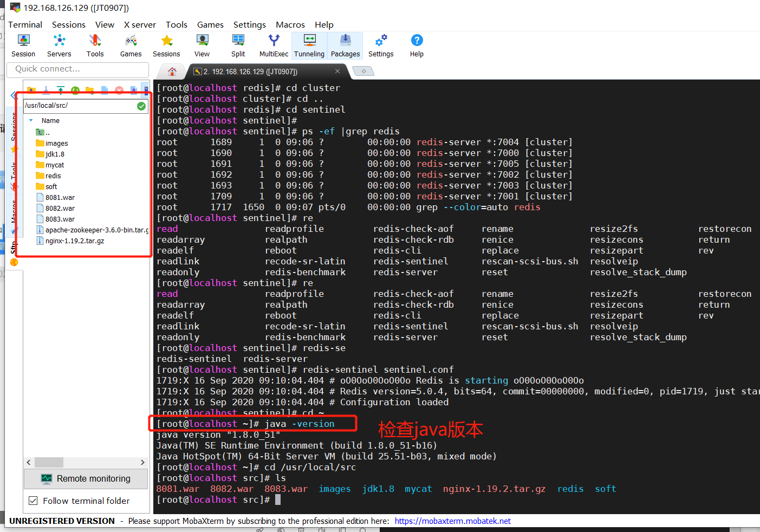Click the Split terminal toolbar icon
Screen dimensions: 760x532
238,46
